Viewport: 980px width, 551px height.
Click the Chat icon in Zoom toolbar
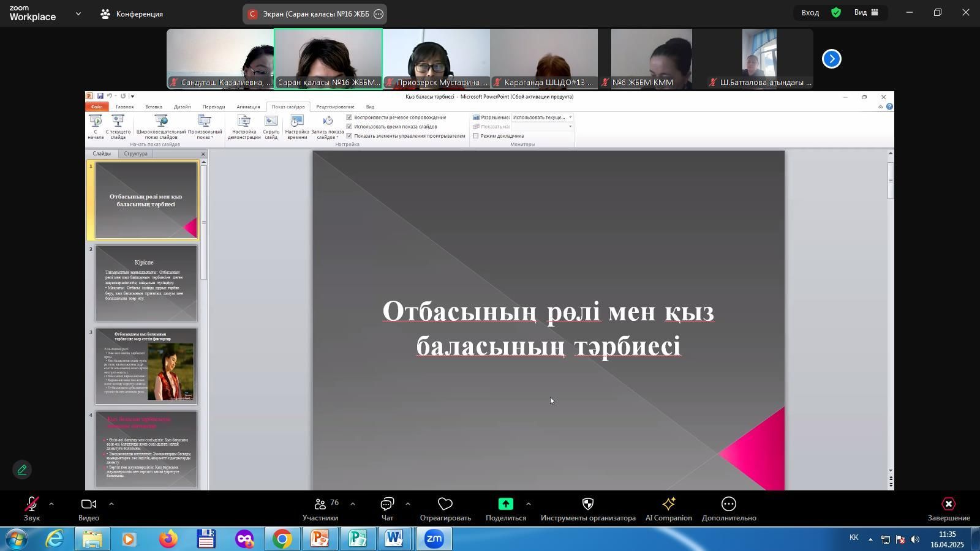[x=387, y=504]
